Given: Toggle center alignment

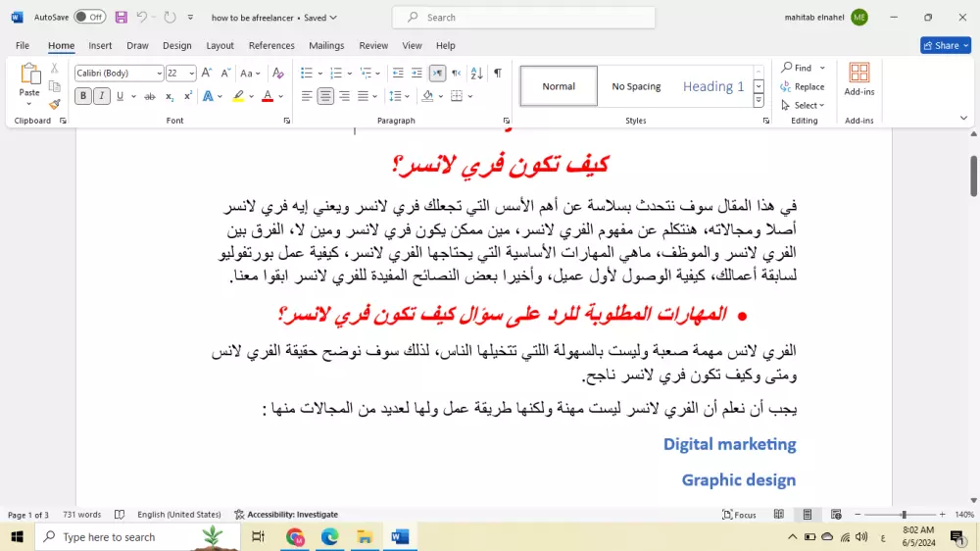Looking at the screenshot, I should click(x=325, y=96).
